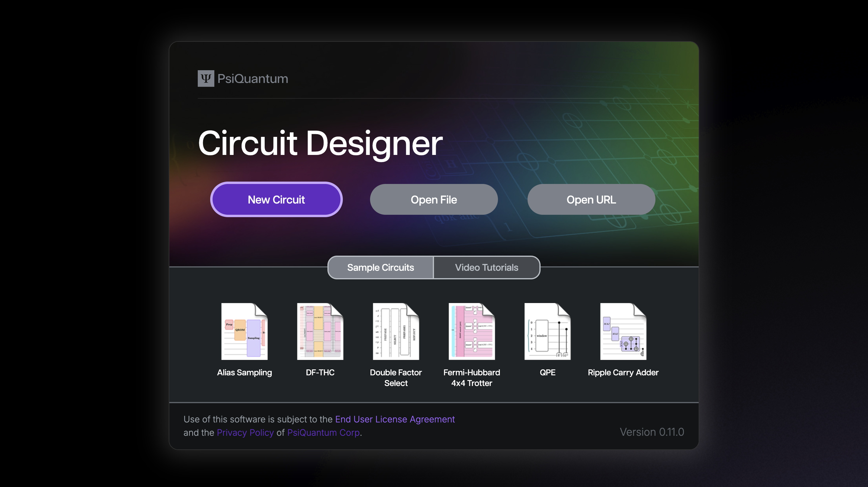
Task: Click the PsiQuantum header wordmark
Action: [253, 78]
